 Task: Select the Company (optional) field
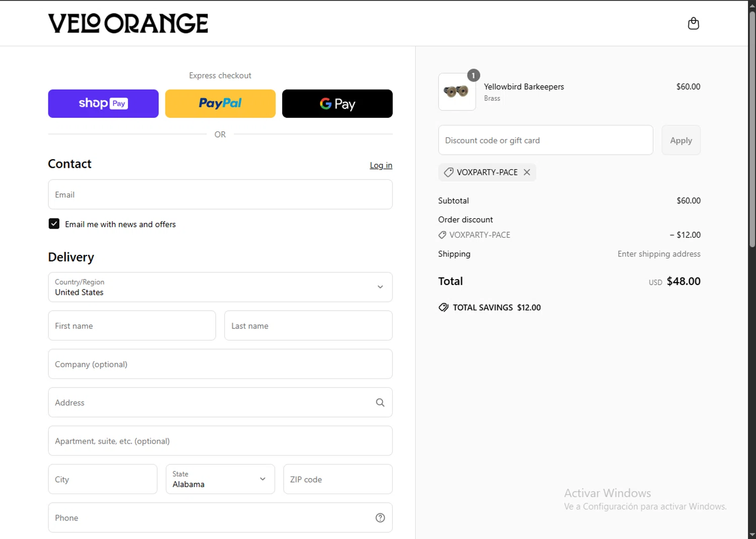click(x=220, y=364)
